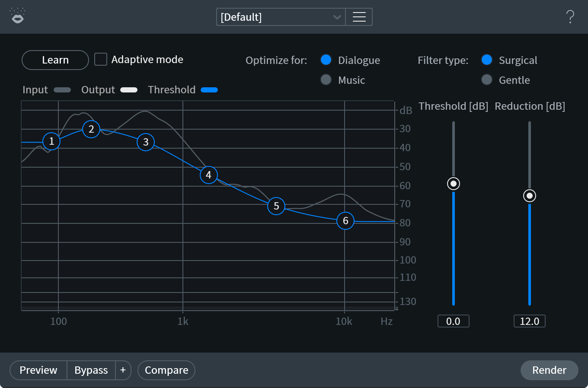This screenshot has width=588, height=388.
Task: Open help with the question mark icon
Action: (570, 17)
